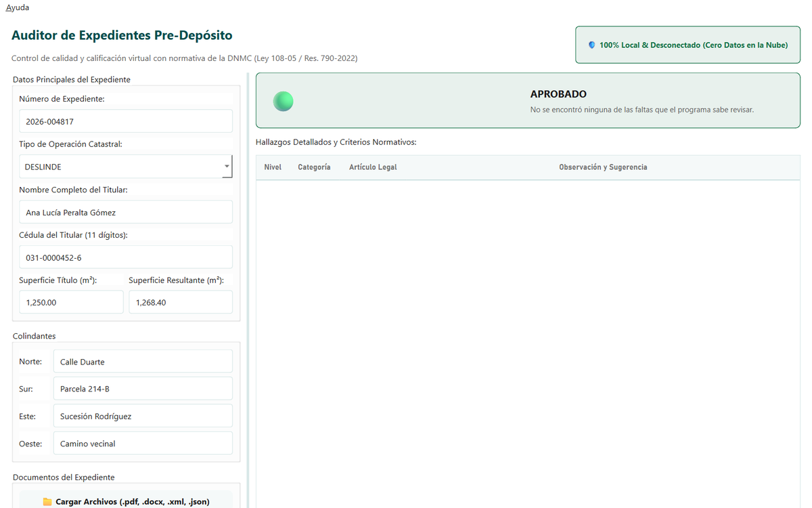Click the shield icon in the local badge

coord(591,45)
